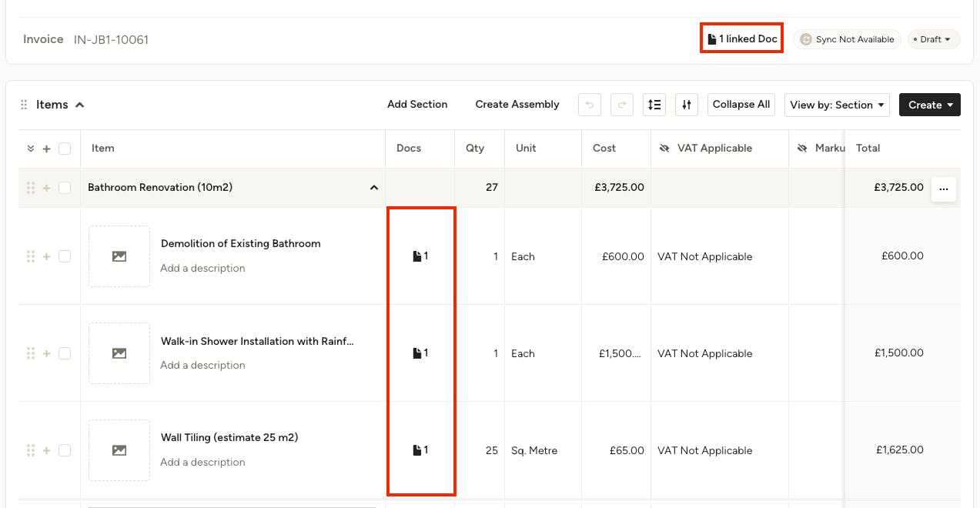Click plus icon on Bathroom Renovation row
The width and height of the screenshot is (980, 508).
46,188
